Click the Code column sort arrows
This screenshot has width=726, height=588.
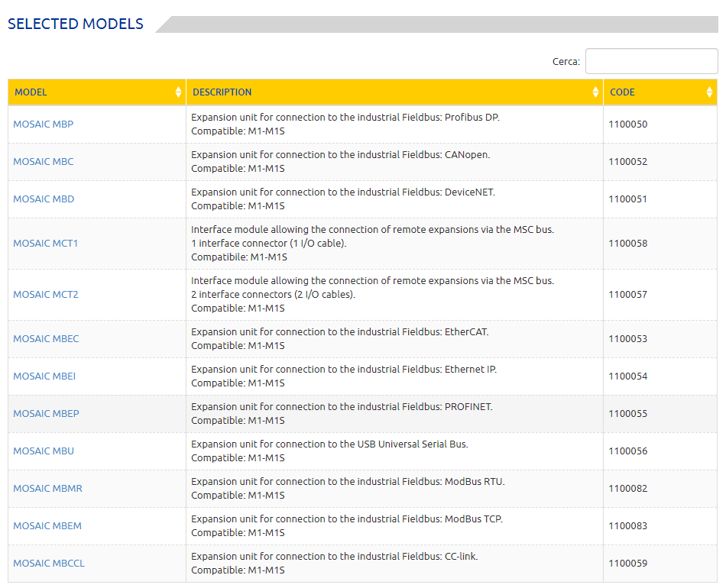(x=709, y=92)
